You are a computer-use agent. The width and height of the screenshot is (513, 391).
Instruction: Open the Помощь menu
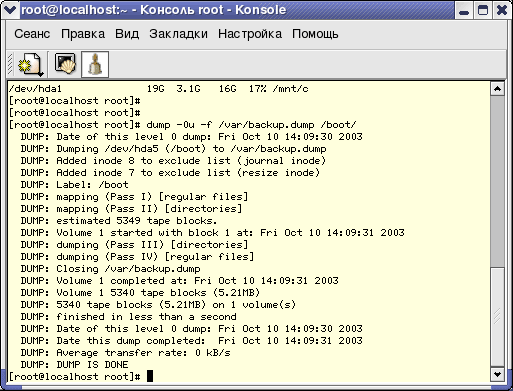(x=315, y=34)
